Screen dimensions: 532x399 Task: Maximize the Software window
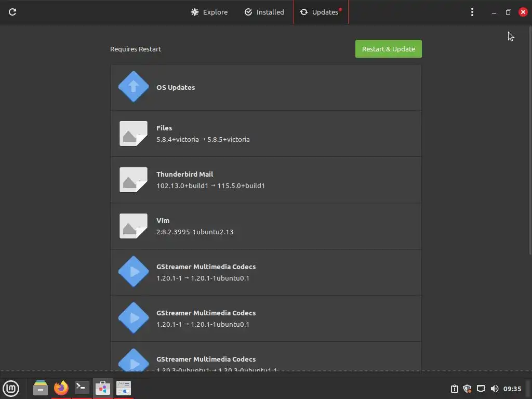pyautogui.click(x=508, y=12)
